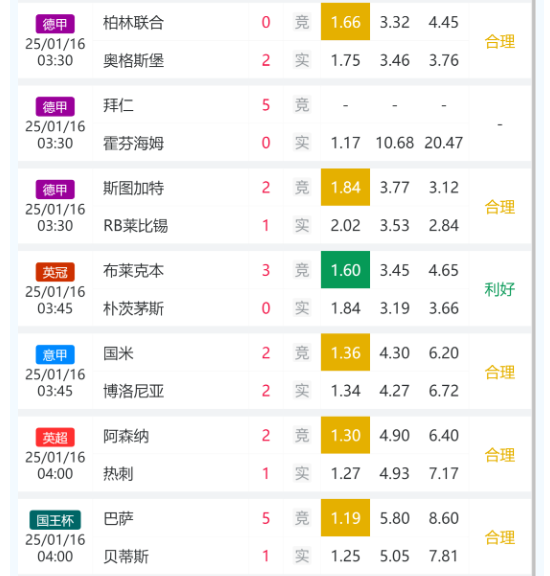This screenshot has height=576, width=550.
Task: Click the 国王杯 league badge
Action: point(55,520)
